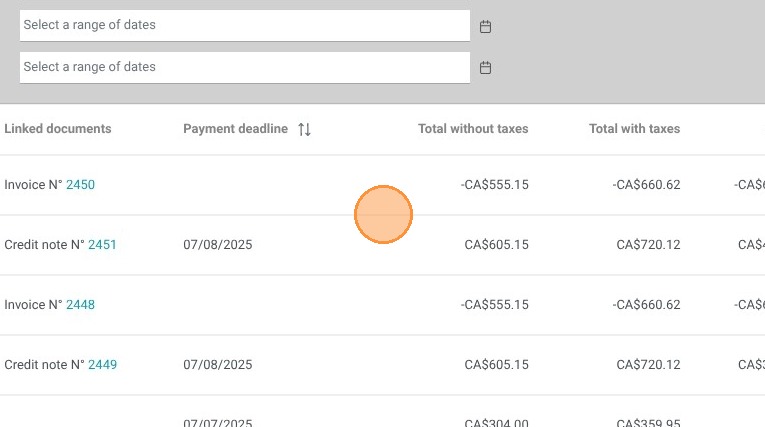This screenshot has height=427, width=765.
Task: Click the 'Total with taxes' column header
Action: (634, 128)
